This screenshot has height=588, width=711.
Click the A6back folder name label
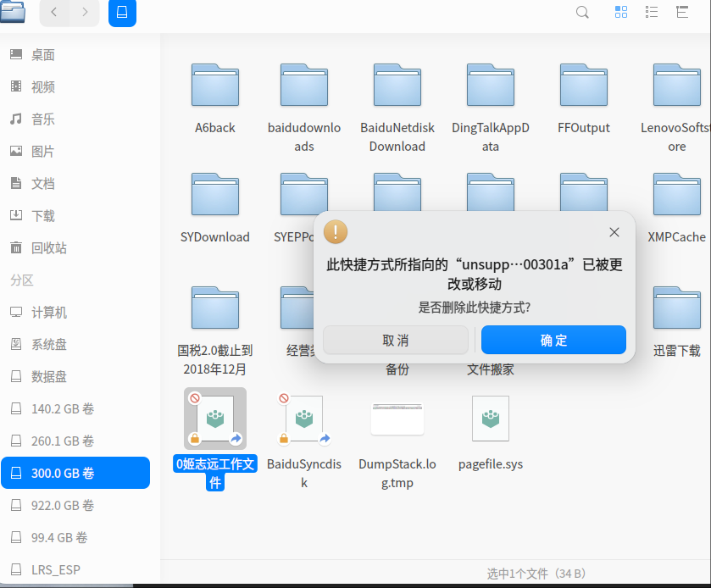pyautogui.click(x=215, y=128)
